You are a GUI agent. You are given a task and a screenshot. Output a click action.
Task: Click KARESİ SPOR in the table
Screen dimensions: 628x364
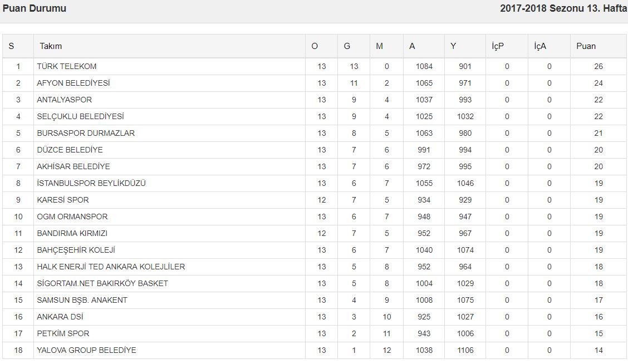pyautogui.click(x=63, y=200)
